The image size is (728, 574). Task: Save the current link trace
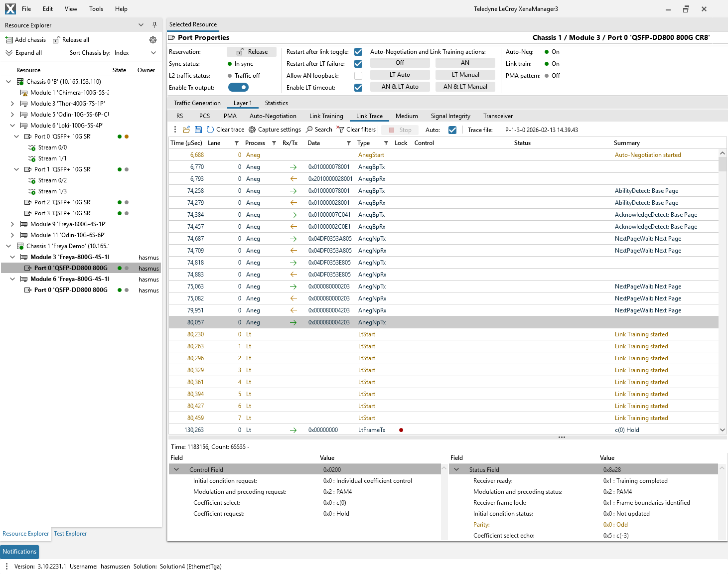198,130
